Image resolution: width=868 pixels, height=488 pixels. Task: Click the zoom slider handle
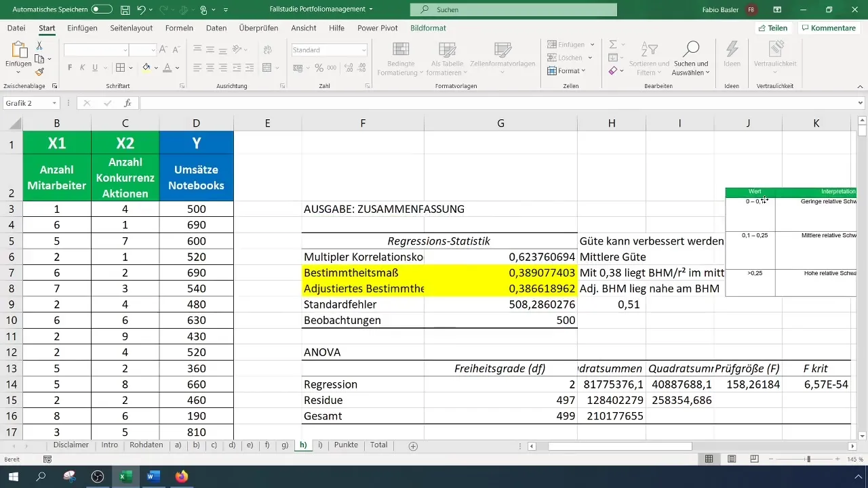coord(808,460)
